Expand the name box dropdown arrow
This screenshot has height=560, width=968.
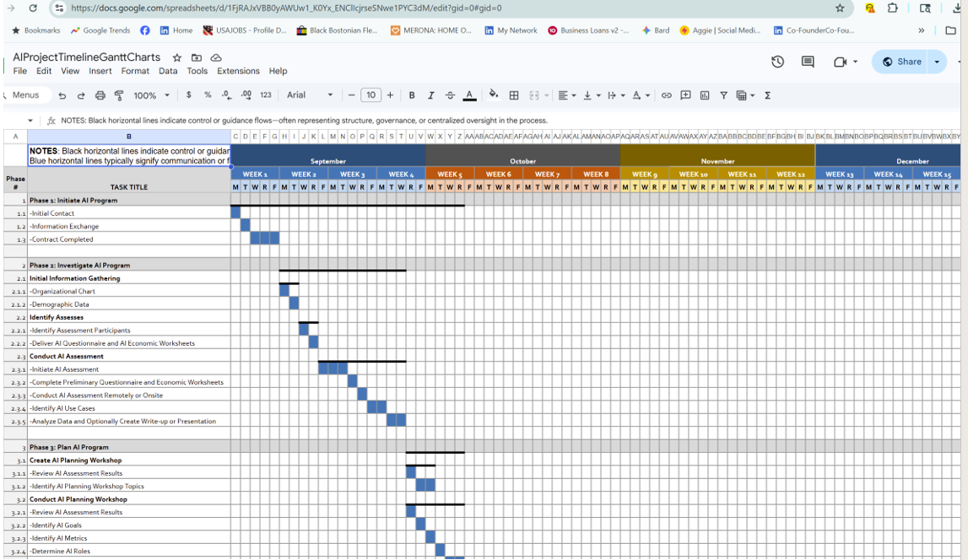pyautogui.click(x=30, y=121)
